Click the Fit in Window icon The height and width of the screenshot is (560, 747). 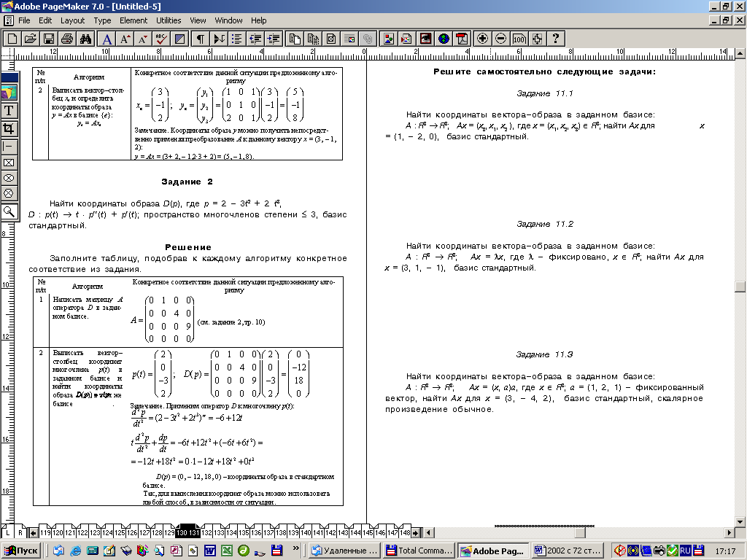coord(537,39)
